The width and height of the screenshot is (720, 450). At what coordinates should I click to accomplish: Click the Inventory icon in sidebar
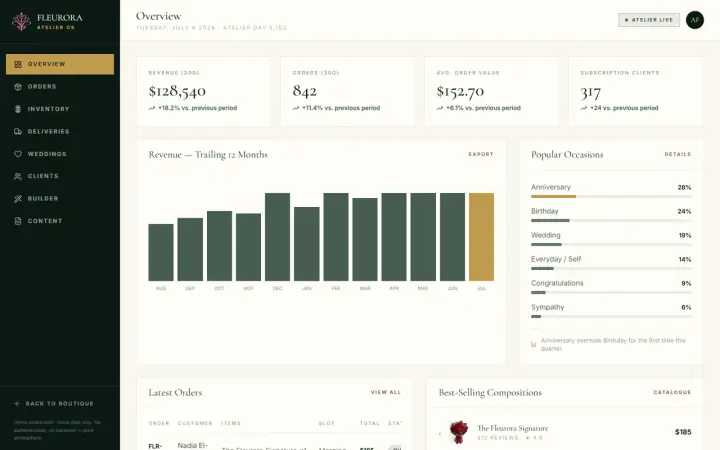[18, 109]
